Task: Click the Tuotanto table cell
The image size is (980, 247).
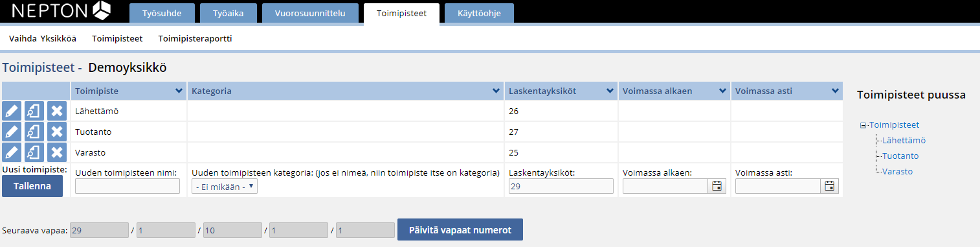Action: tap(129, 132)
